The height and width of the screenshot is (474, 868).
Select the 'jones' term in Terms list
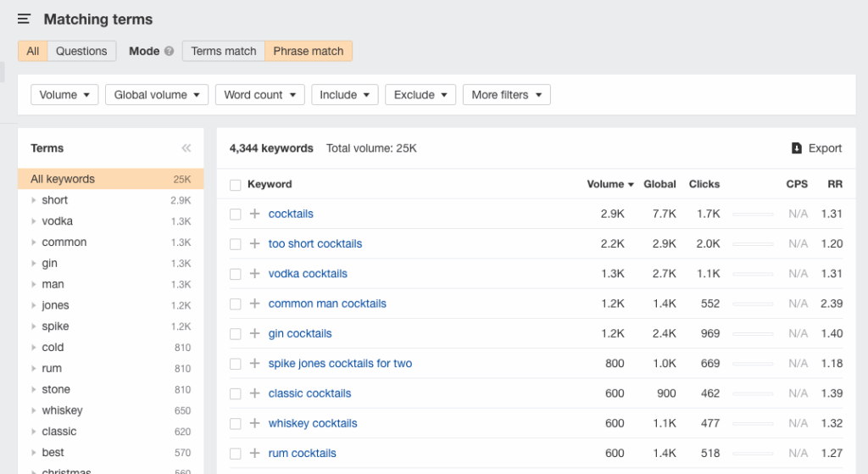click(55, 305)
